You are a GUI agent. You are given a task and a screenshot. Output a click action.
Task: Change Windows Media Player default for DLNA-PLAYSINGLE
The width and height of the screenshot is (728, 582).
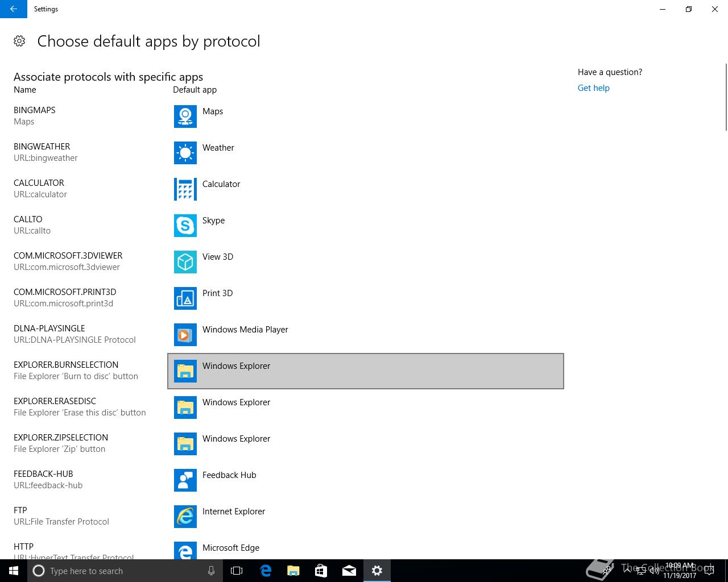click(366, 335)
